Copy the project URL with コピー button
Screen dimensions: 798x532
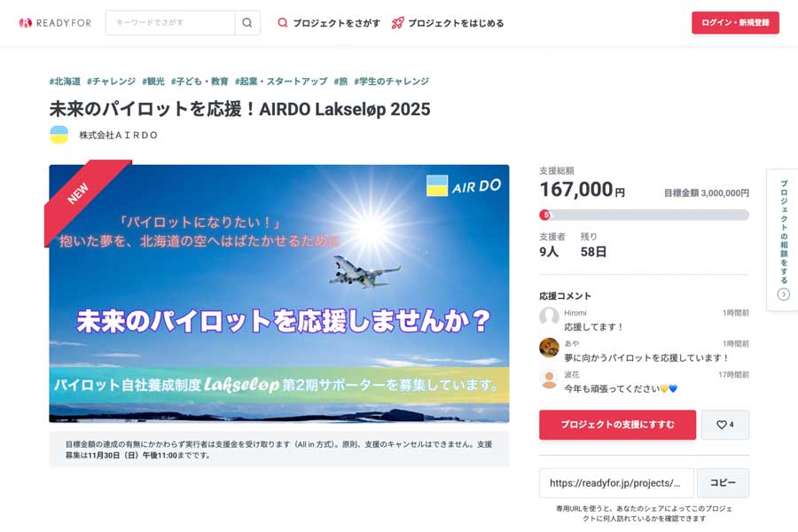click(x=723, y=483)
